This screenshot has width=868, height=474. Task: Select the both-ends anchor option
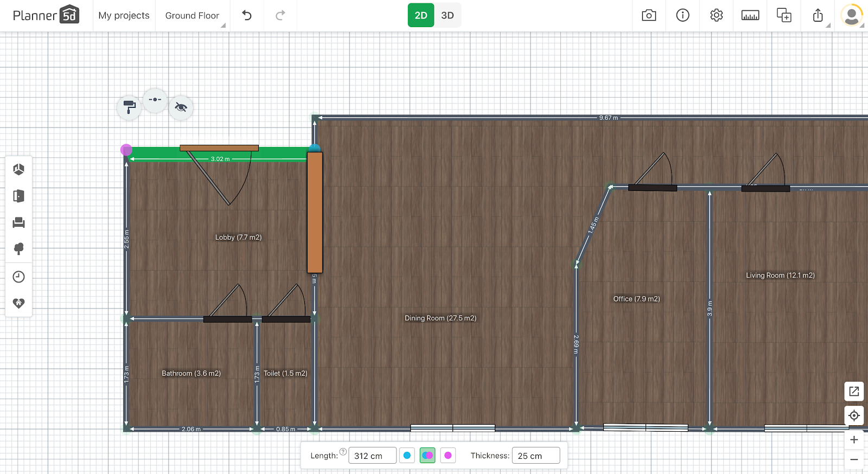pyautogui.click(x=427, y=456)
